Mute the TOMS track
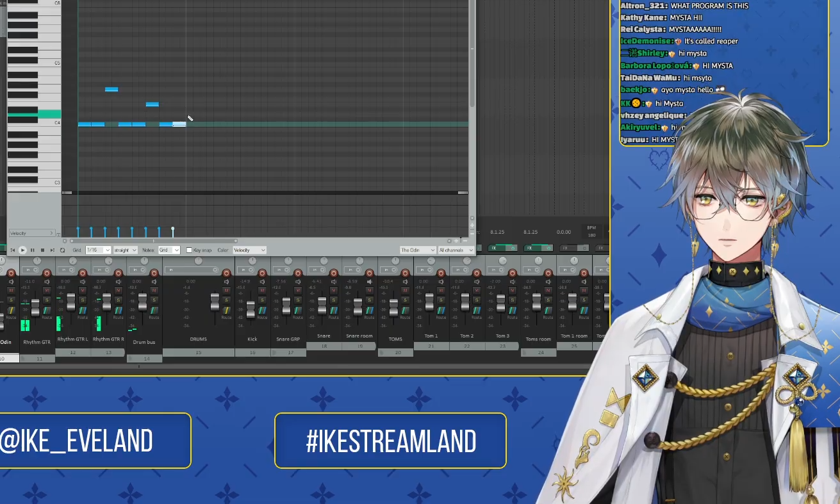The image size is (840, 504). (x=405, y=290)
